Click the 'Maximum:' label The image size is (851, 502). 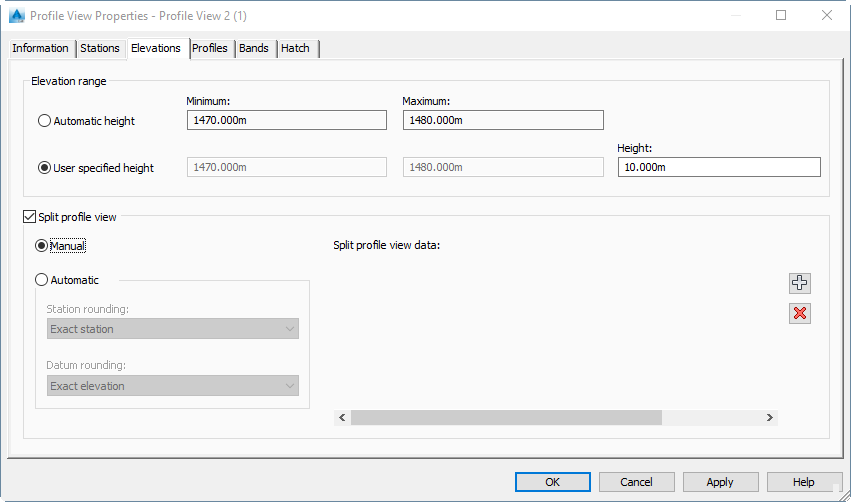pos(426,101)
